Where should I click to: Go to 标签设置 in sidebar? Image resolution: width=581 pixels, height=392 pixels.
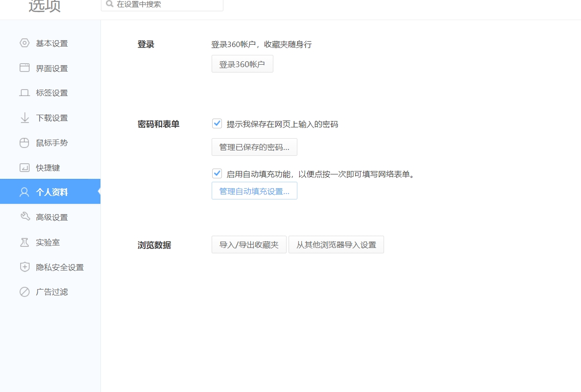[x=50, y=93]
